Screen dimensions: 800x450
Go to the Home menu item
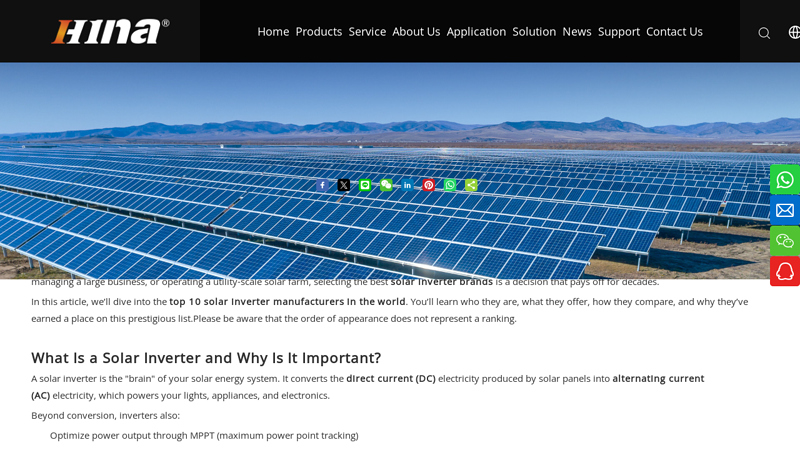[x=273, y=32]
